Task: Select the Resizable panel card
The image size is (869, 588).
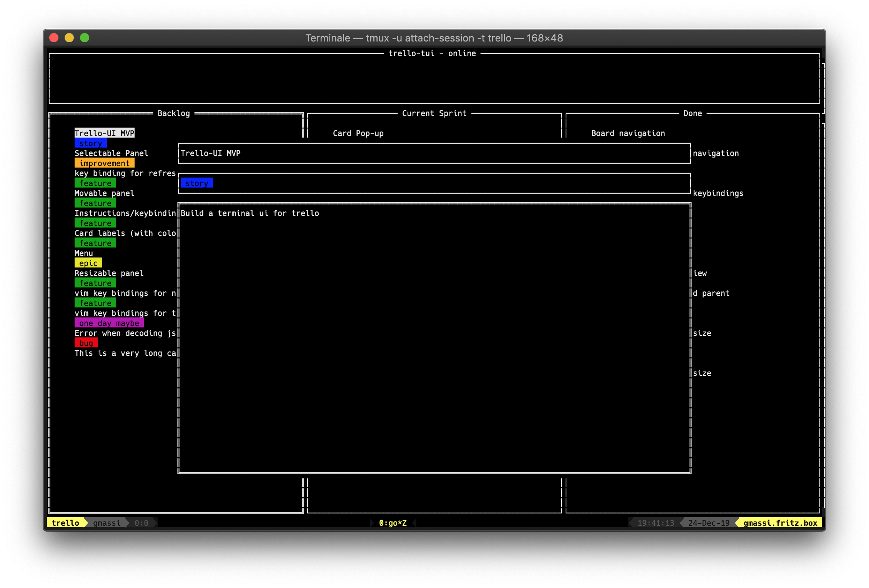Action: click(109, 273)
